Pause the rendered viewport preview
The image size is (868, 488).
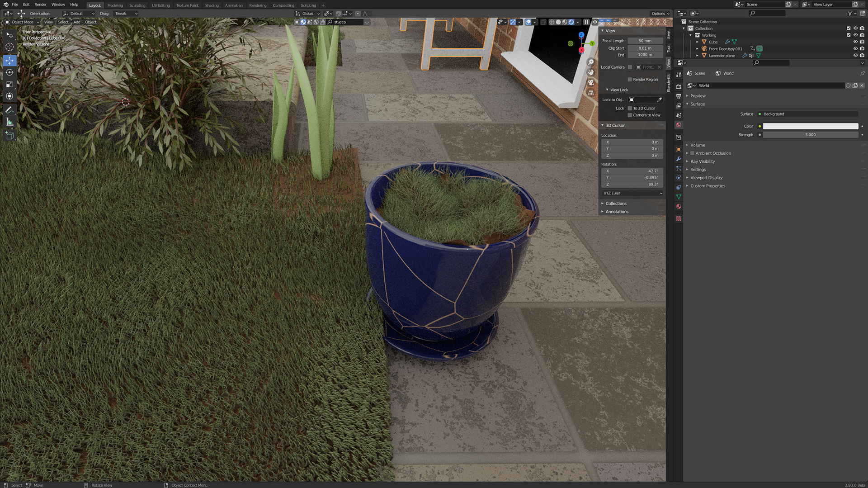tap(586, 22)
